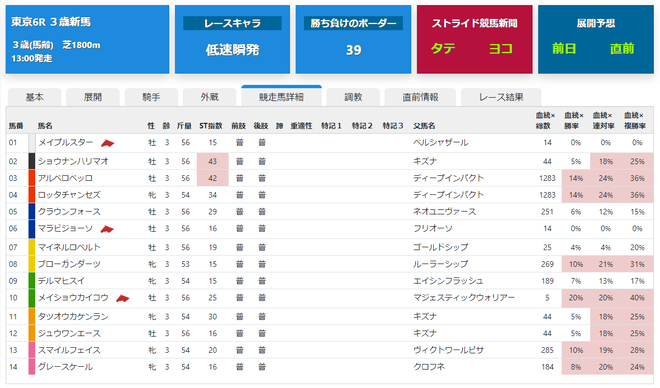Click horse name ショウナンハリマオ

coord(73,161)
